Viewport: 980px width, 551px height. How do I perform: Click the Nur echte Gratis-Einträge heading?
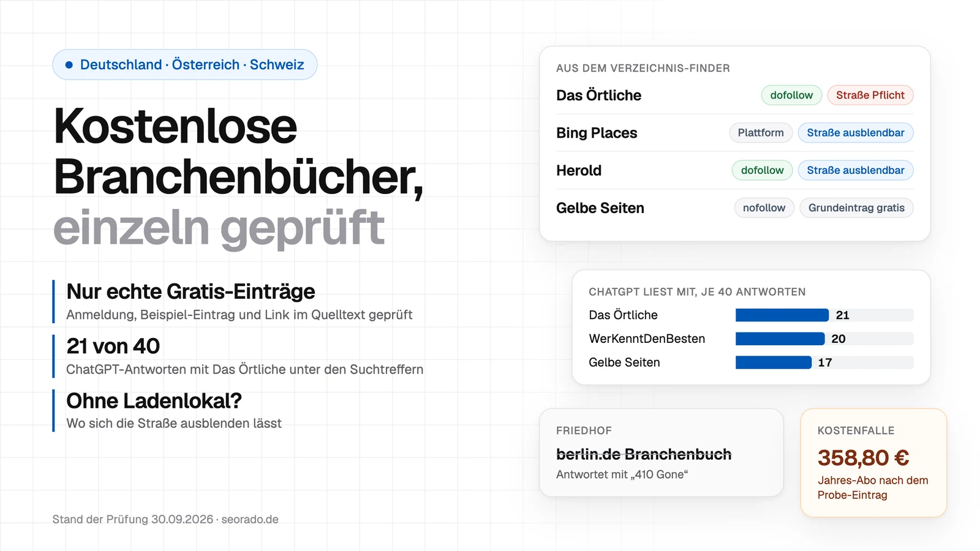click(190, 292)
